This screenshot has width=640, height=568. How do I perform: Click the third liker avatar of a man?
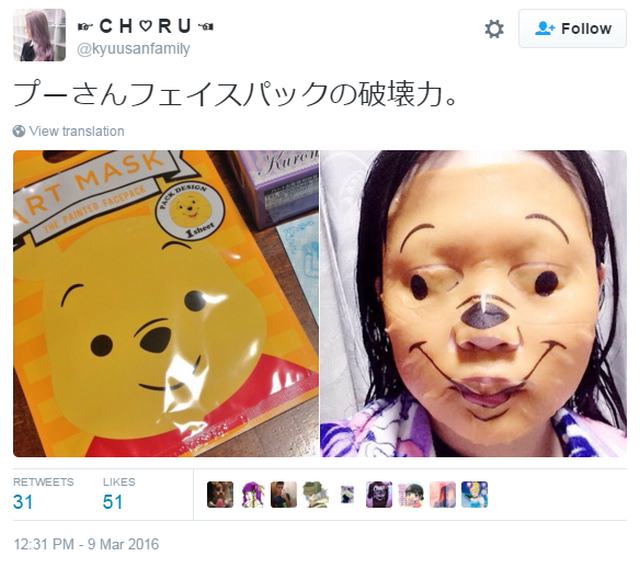[x=284, y=495]
